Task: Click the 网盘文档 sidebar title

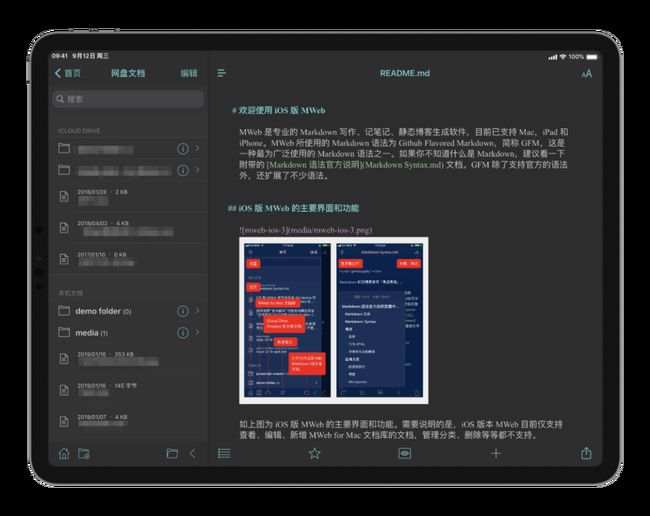Action: point(128,73)
